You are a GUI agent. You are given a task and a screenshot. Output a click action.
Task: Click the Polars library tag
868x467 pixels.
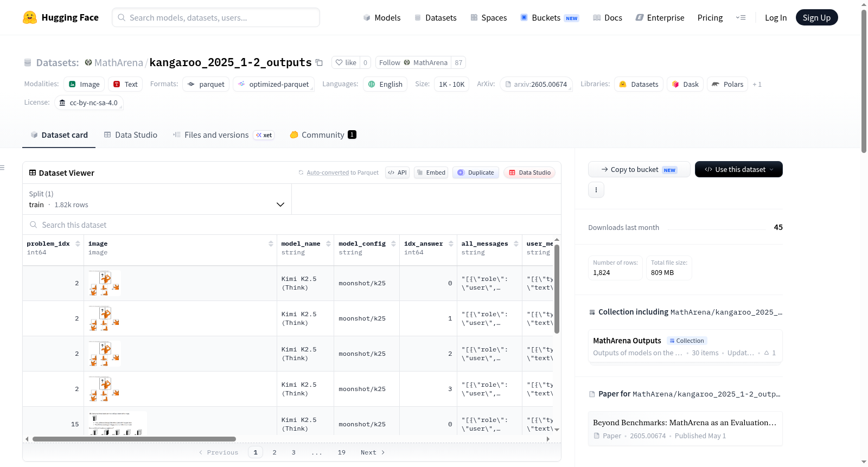click(x=727, y=84)
